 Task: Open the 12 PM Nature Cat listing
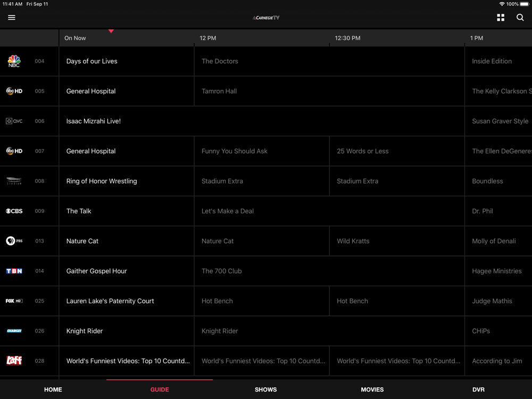click(262, 241)
